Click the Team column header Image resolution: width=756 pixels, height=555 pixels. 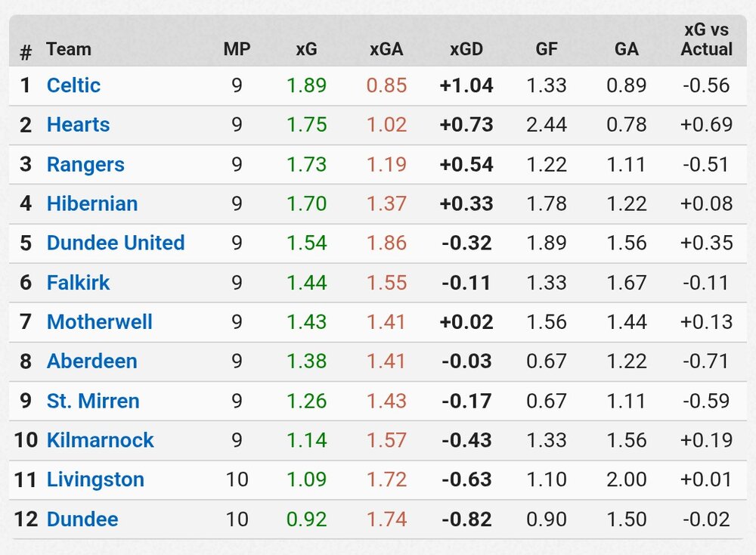pyautogui.click(x=68, y=50)
